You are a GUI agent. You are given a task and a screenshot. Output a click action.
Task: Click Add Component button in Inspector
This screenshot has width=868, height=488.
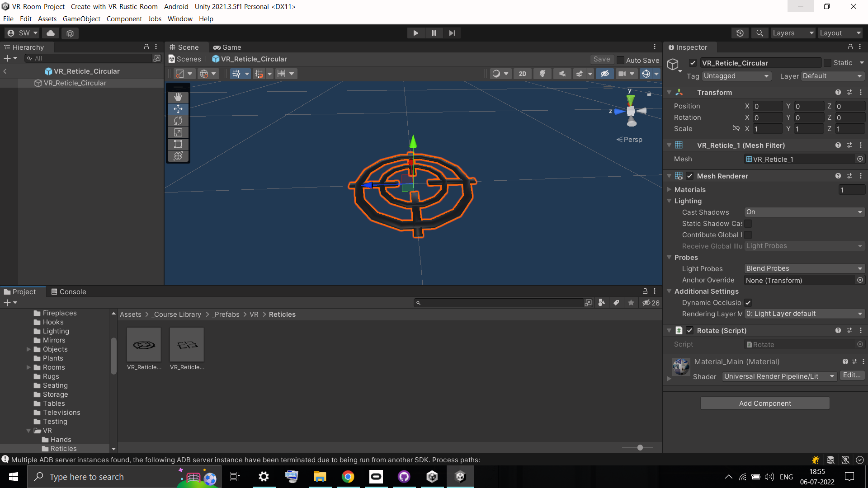click(x=765, y=404)
